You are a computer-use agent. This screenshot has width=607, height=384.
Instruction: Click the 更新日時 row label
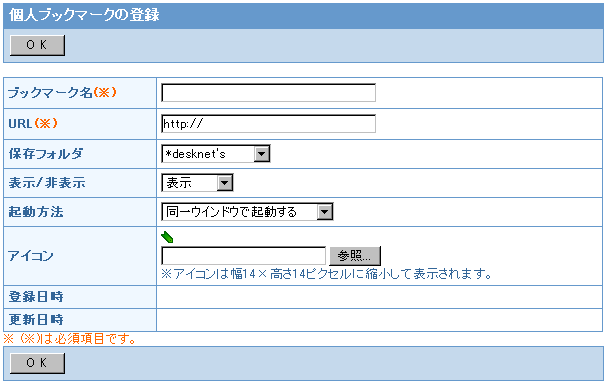[x=36, y=320]
